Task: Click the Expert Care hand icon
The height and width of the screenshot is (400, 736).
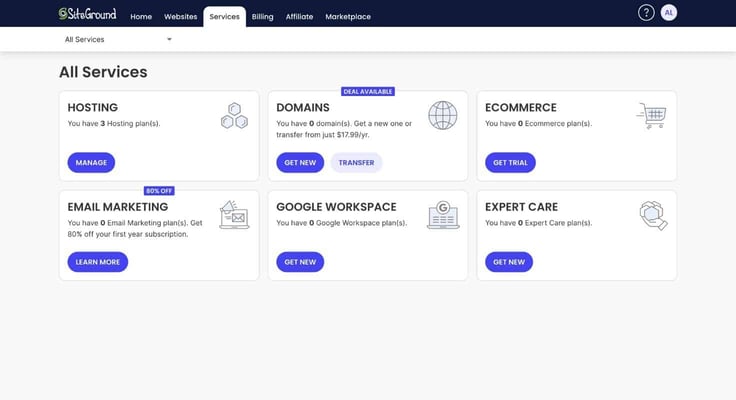Action: [x=653, y=215]
